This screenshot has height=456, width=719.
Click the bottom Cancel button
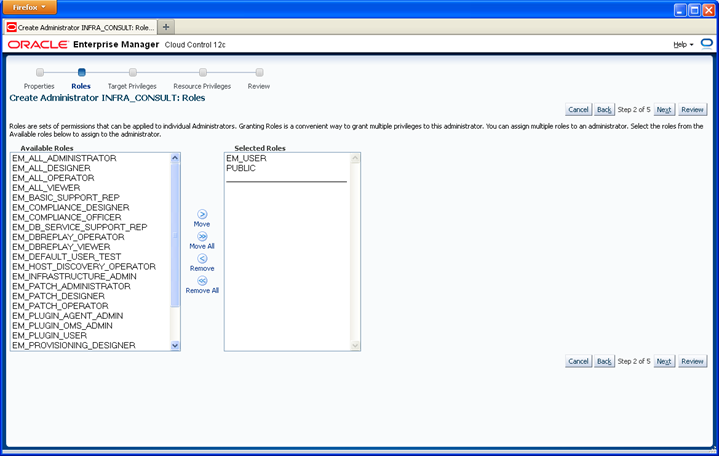578,361
